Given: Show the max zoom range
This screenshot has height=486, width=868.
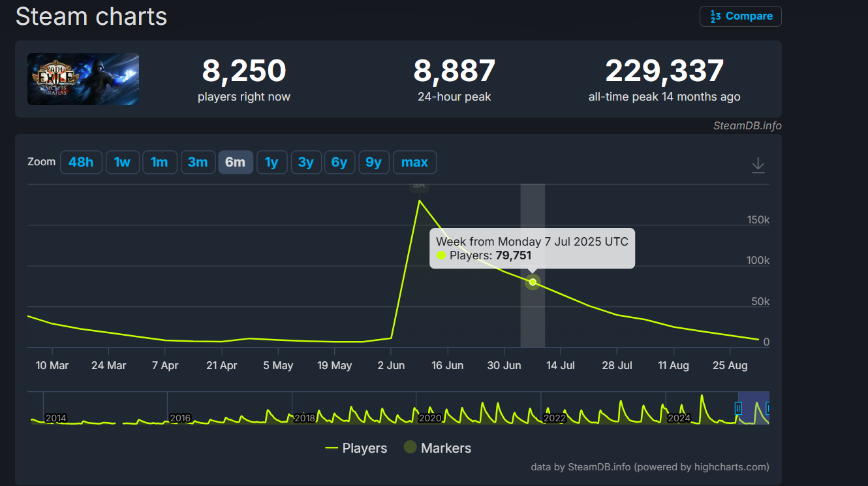Looking at the screenshot, I should [x=414, y=163].
